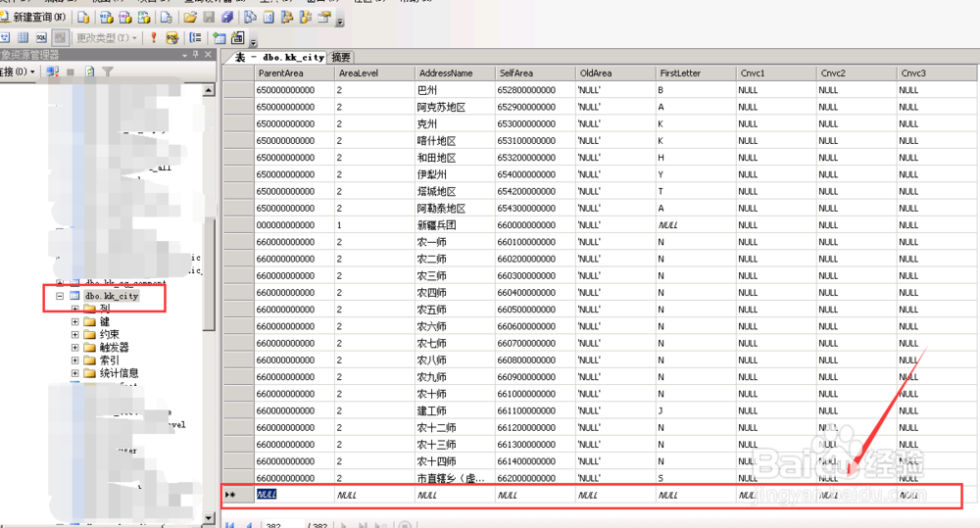This screenshot has height=528, width=980.
Task: Select the 触发器 folder label
Action: point(115,348)
